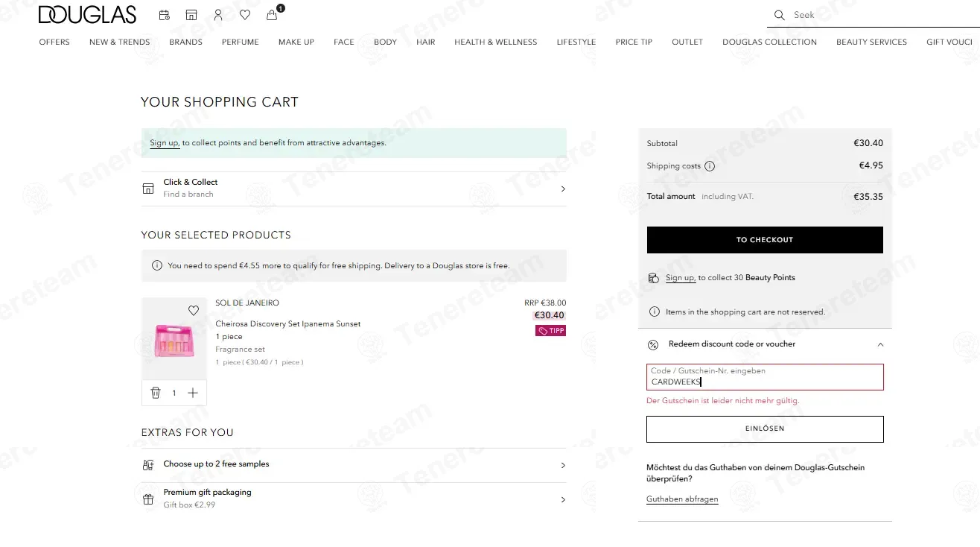Open the FACE menu

pos(344,42)
